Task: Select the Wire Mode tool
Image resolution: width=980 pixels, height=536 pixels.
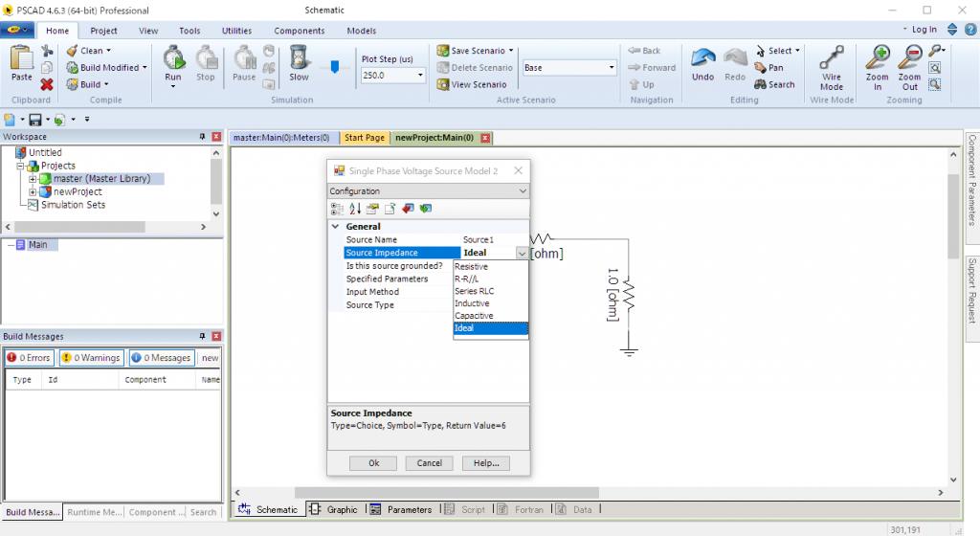Action: tap(832, 57)
